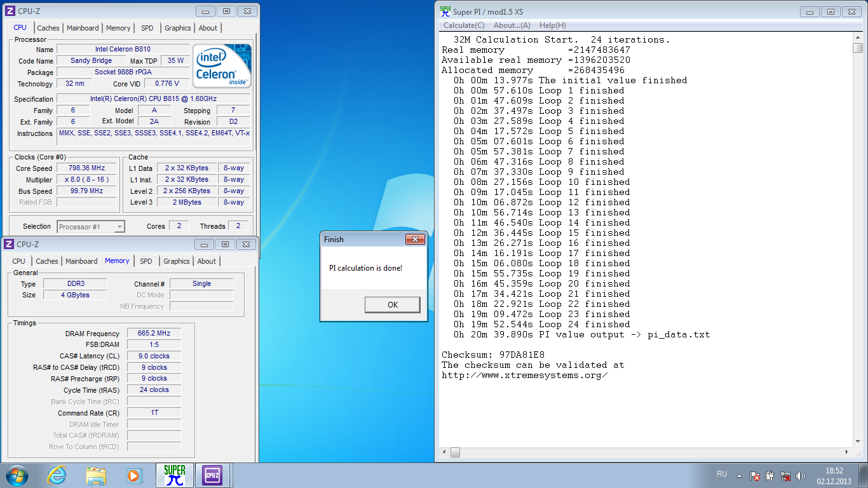Click the Show desktop strip
The width and height of the screenshot is (868, 488).
pos(864,475)
